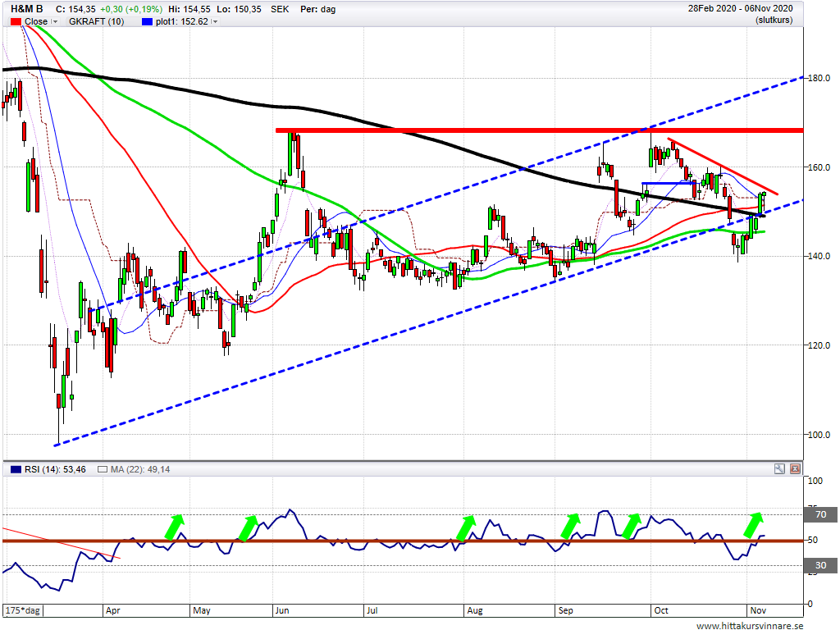Open the RSI panel settings wrench icon
840x630 pixels.
click(x=779, y=468)
